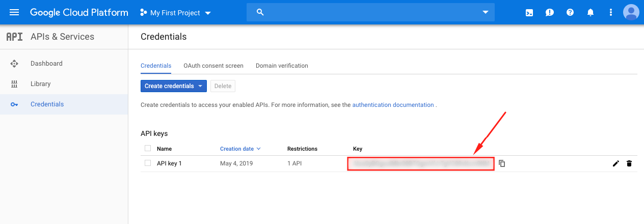Screen dimensions: 644x224
Task: Edit API key 1 with pencil icon
Action: pos(616,163)
